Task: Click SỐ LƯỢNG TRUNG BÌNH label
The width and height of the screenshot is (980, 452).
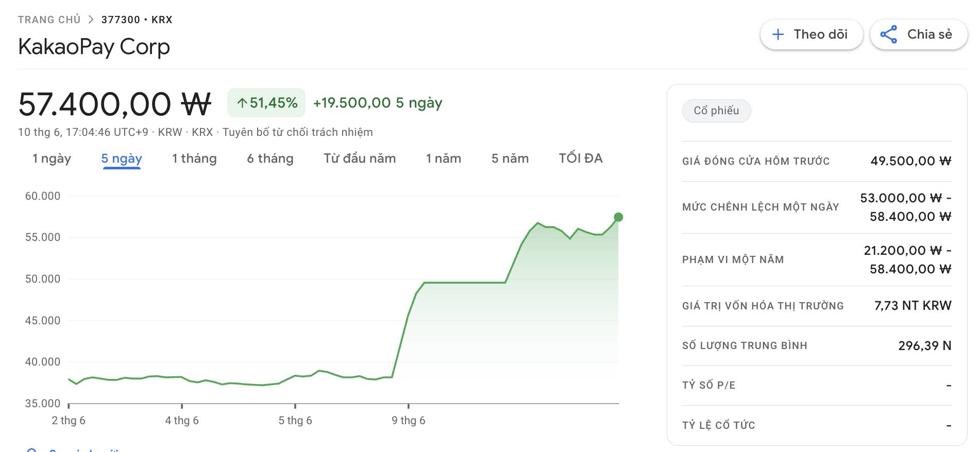Action: pos(745,345)
